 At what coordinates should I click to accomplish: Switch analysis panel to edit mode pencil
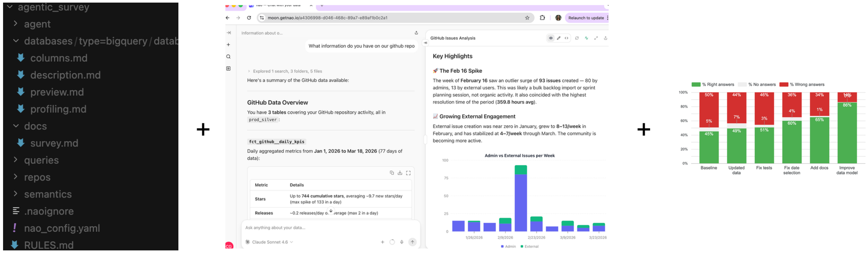point(559,38)
